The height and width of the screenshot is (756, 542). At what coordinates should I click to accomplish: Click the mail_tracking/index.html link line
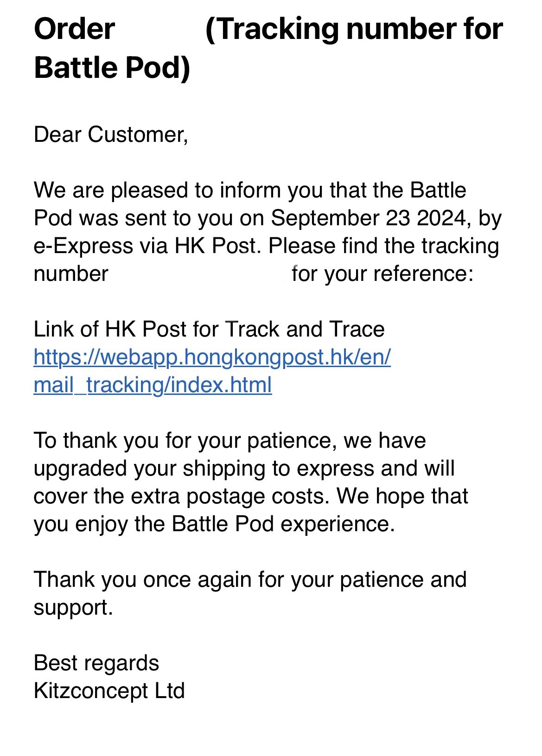(x=153, y=385)
